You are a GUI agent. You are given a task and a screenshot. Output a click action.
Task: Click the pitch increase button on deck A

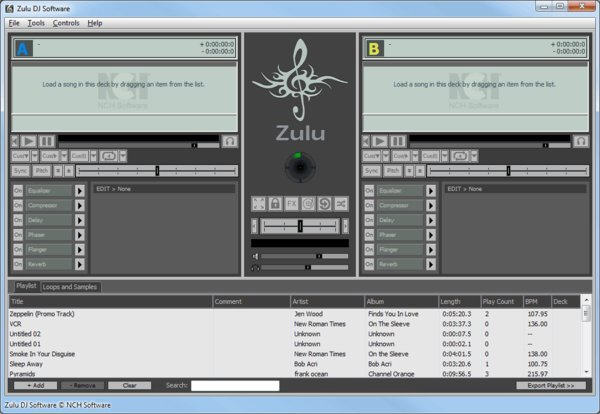68,171
